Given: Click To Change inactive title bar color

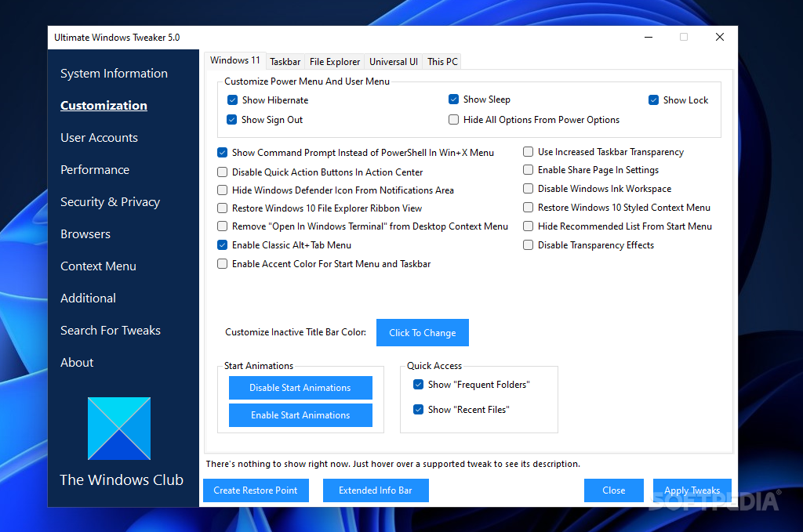Looking at the screenshot, I should (423, 332).
